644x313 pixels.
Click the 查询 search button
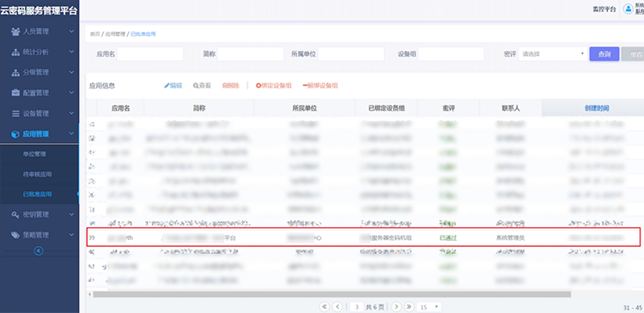tap(605, 54)
